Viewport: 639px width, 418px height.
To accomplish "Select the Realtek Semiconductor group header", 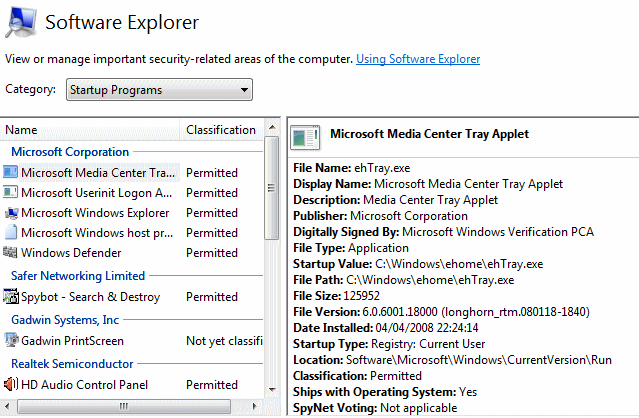I will pyautogui.click(x=71, y=364).
